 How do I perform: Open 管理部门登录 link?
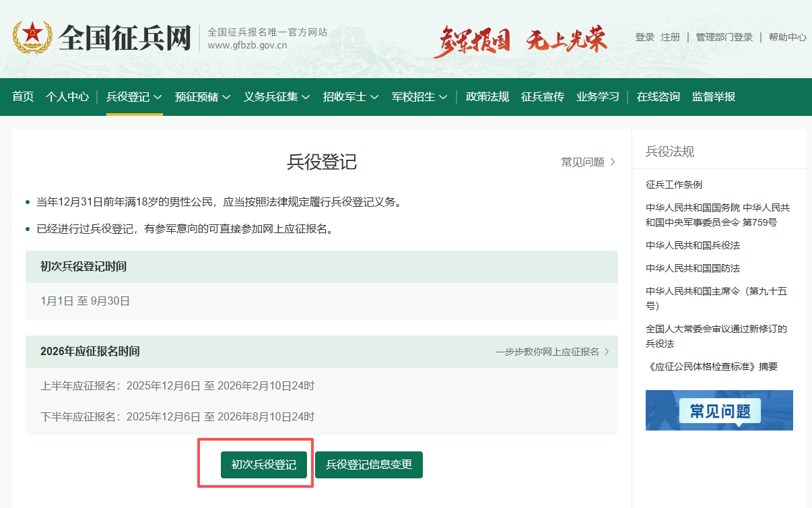coord(724,38)
